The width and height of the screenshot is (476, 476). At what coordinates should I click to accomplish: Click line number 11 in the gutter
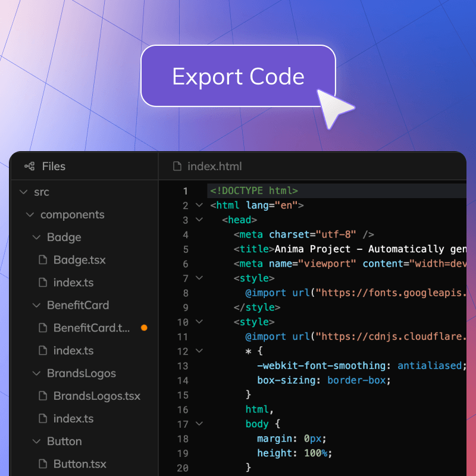(183, 337)
